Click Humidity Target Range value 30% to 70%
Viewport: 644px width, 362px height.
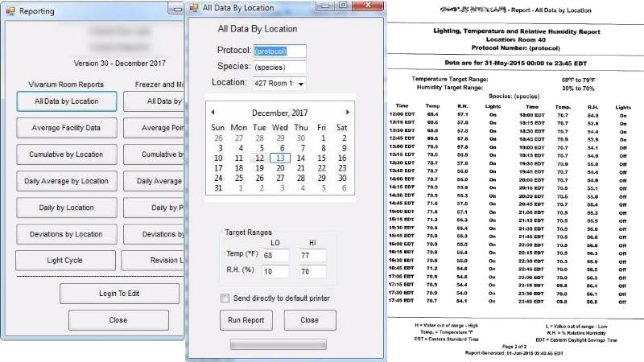pos(578,88)
